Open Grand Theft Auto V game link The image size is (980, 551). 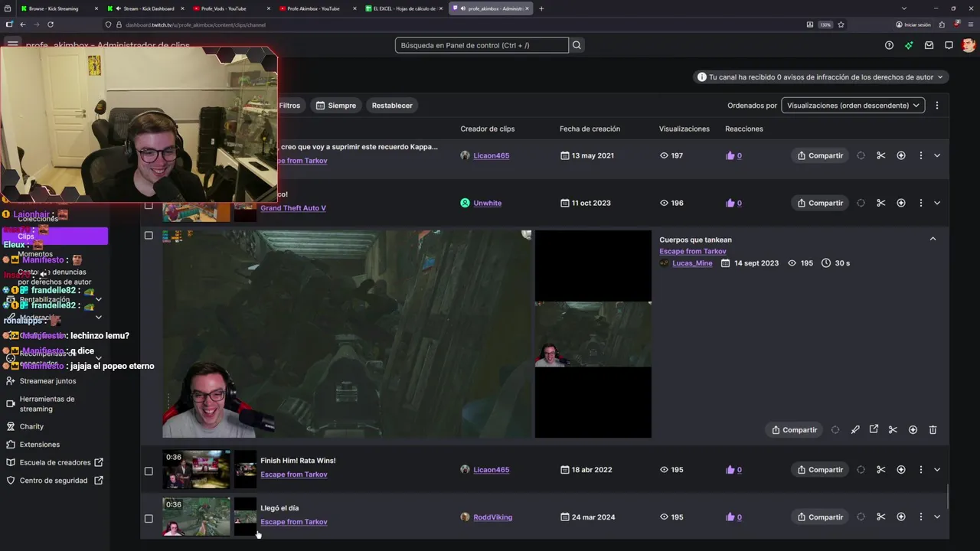[293, 208]
